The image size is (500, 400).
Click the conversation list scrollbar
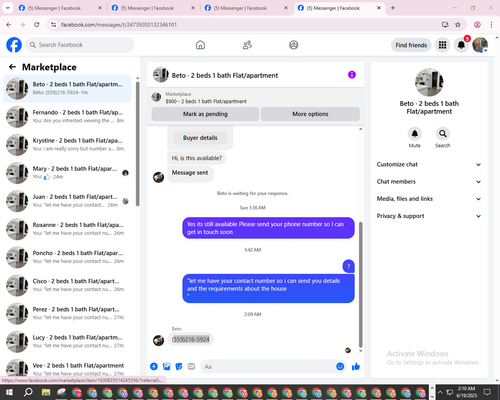click(x=138, y=143)
